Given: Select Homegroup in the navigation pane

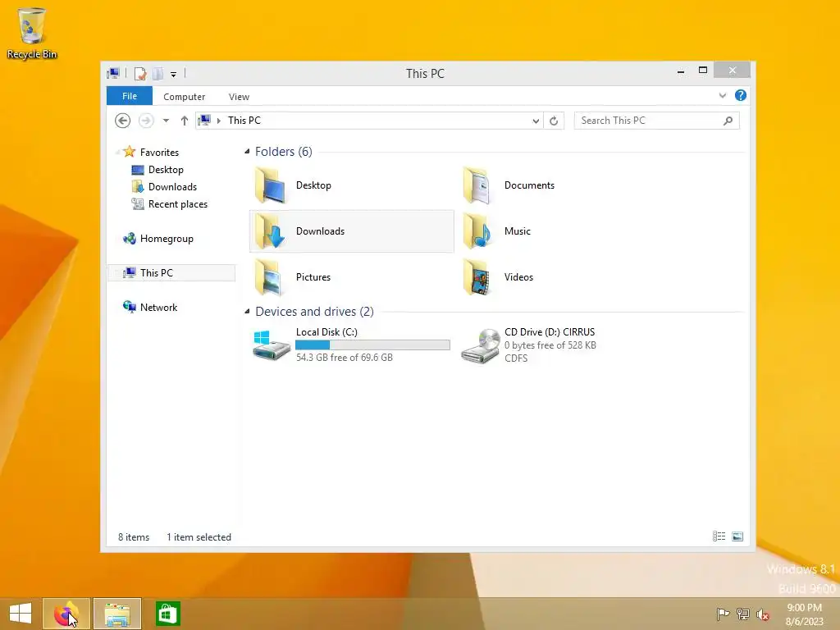Looking at the screenshot, I should (x=167, y=239).
